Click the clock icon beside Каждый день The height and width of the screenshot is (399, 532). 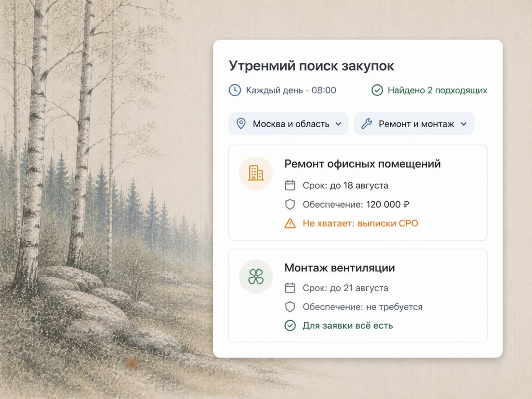(x=235, y=90)
